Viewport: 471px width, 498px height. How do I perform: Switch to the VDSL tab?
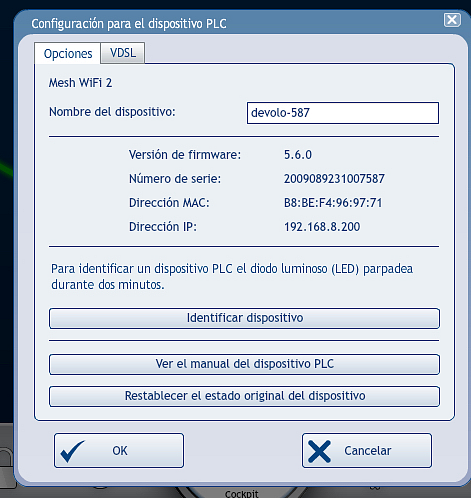[123, 53]
